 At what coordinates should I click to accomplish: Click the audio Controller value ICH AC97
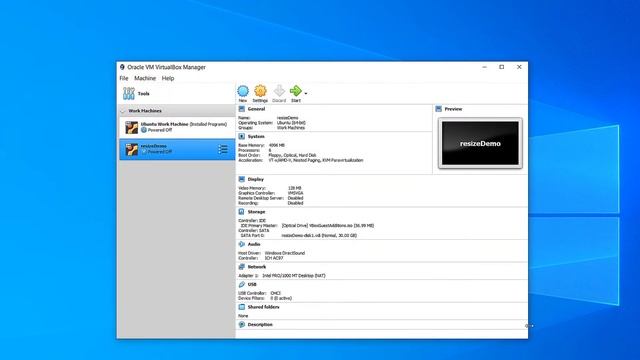(x=274, y=258)
